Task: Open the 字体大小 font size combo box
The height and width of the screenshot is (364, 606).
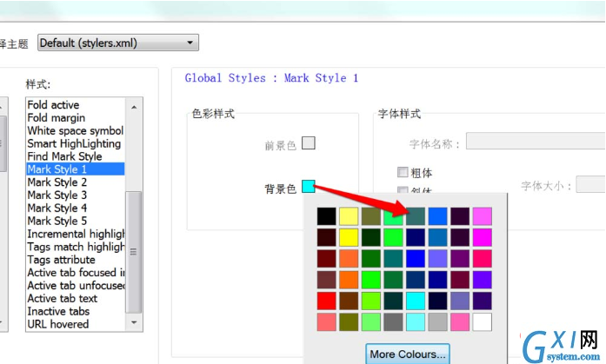Action: click(590, 184)
